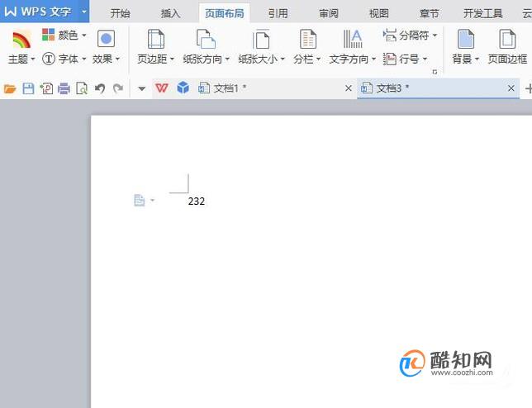Click the open folder icon
The image size is (532, 408).
[x=10, y=89]
